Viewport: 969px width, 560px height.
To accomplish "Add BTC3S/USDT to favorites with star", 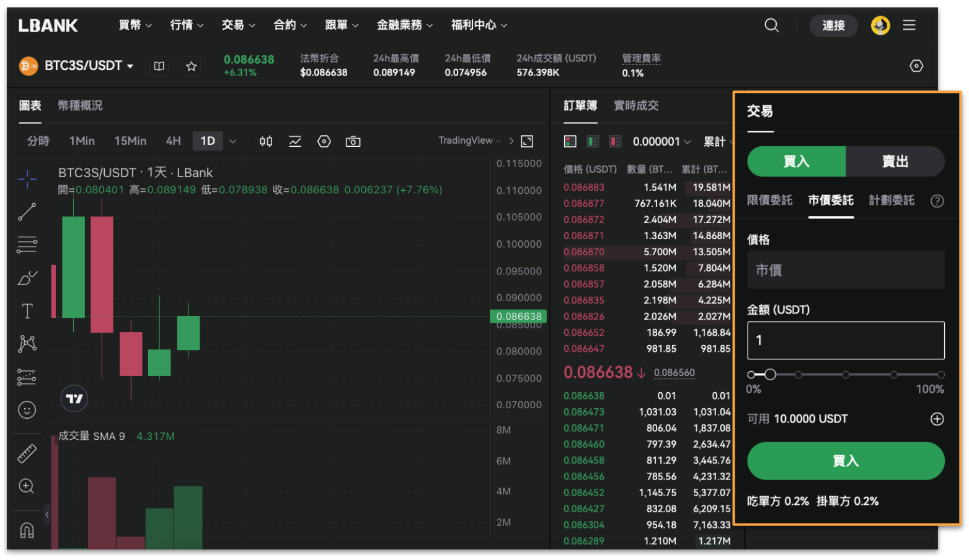I will [191, 66].
